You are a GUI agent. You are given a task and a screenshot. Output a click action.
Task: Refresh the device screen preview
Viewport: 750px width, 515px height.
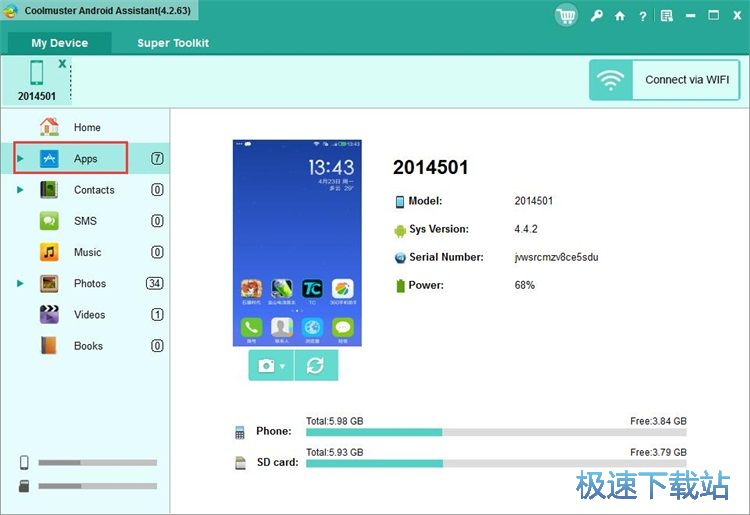coord(316,365)
